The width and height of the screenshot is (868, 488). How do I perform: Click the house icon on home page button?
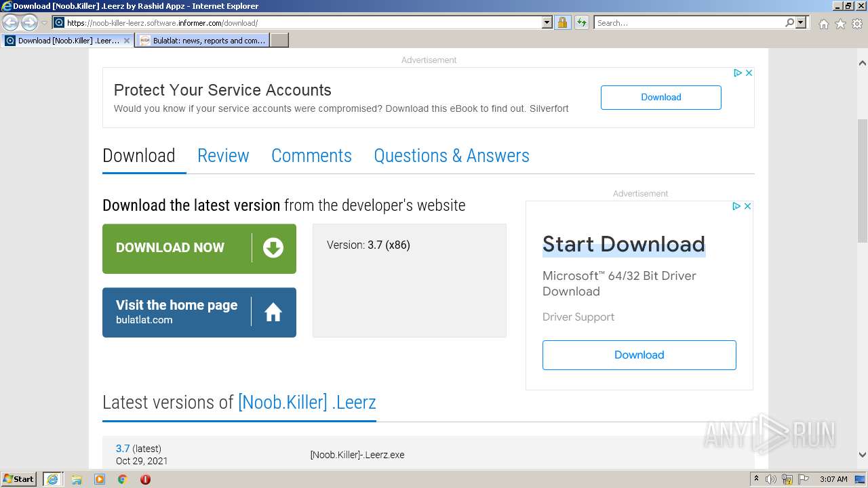tap(273, 312)
